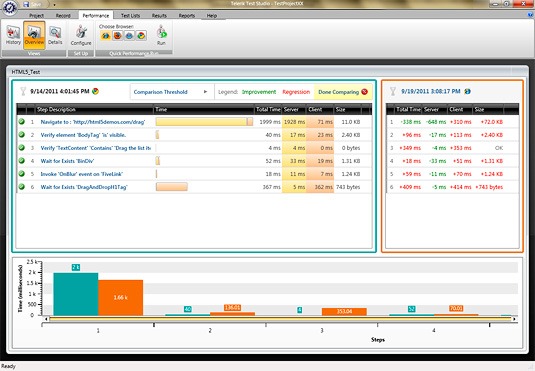
Task: Toggle Firefox browser selection
Action: click(117, 35)
